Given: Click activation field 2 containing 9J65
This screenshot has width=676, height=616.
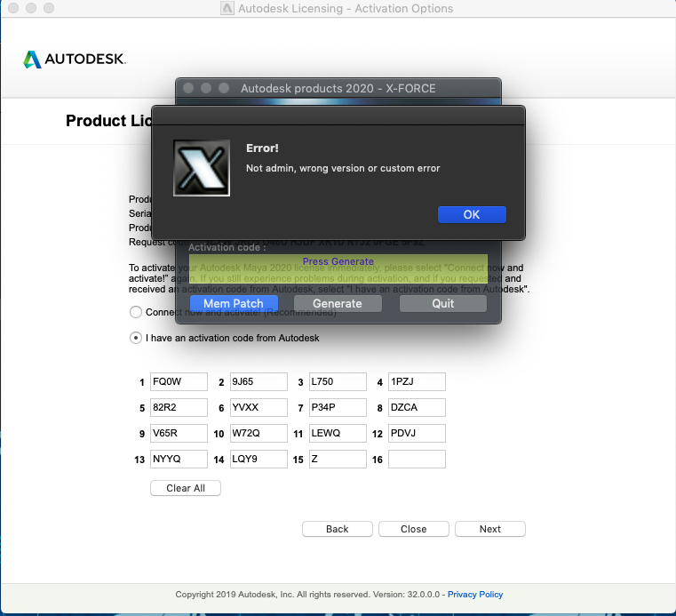Looking at the screenshot, I should tap(258, 381).
